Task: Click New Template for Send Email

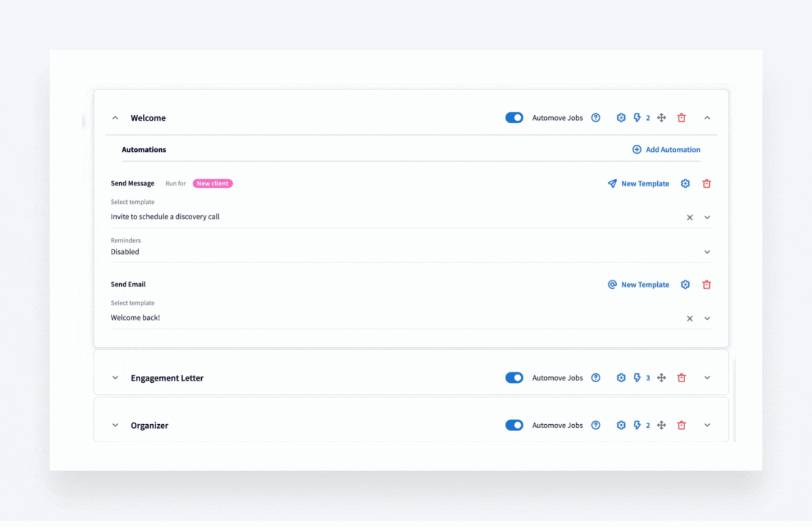Action: tap(638, 284)
